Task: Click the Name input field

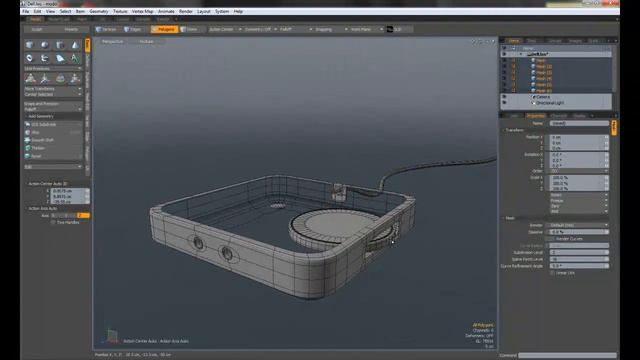Action: (x=579, y=123)
